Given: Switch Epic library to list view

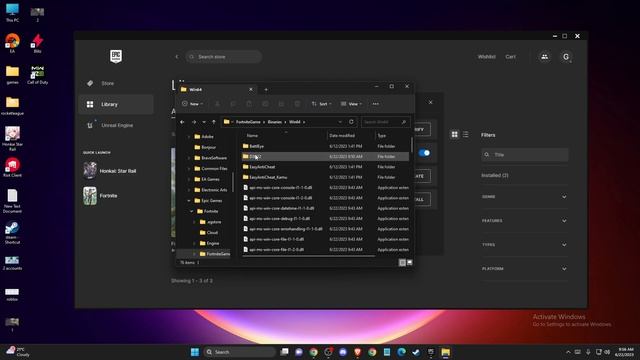Looking at the screenshot, I should click(x=465, y=135).
